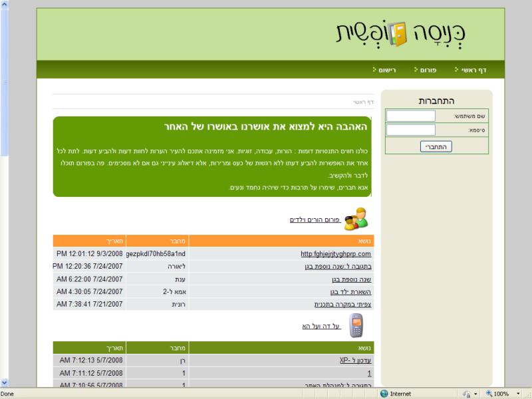Open topic השארת ילד בגן

tap(350, 292)
